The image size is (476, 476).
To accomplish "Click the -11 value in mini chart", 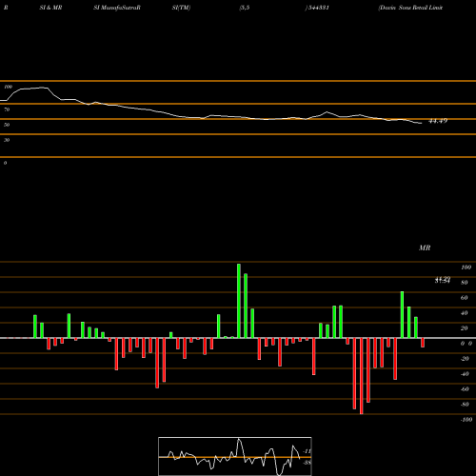I will pyautogui.click(x=307, y=451).
